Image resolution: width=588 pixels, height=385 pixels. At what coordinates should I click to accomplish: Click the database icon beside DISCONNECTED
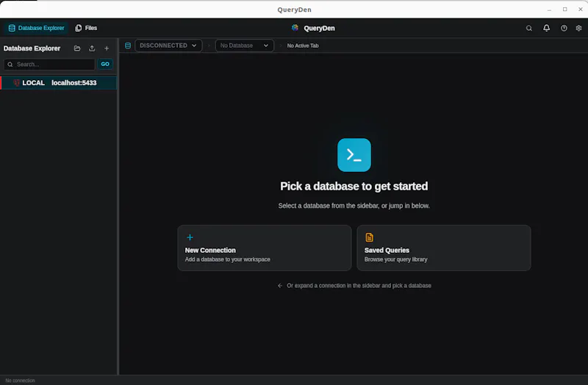(128, 46)
